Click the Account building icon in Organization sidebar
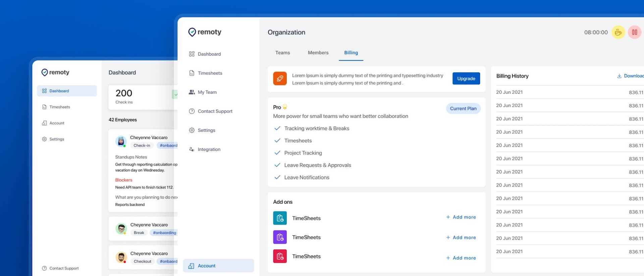Viewport: 644px width, 276px height. (191, 266)
